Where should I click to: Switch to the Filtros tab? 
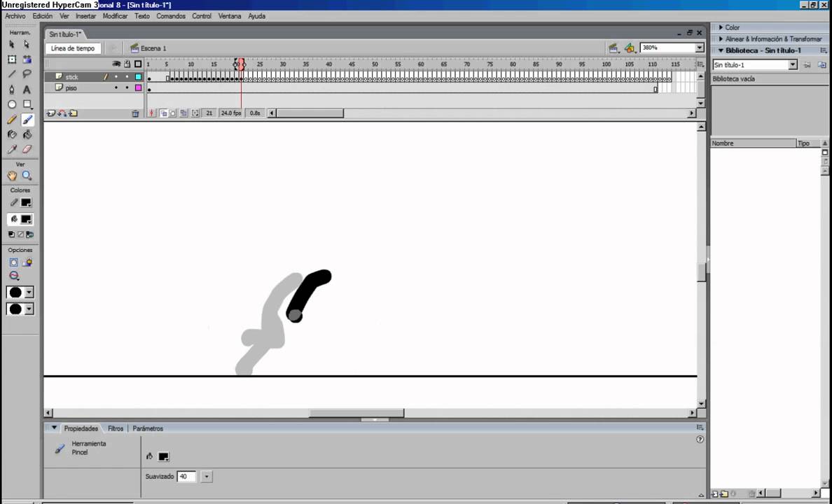tap(115, 428)
